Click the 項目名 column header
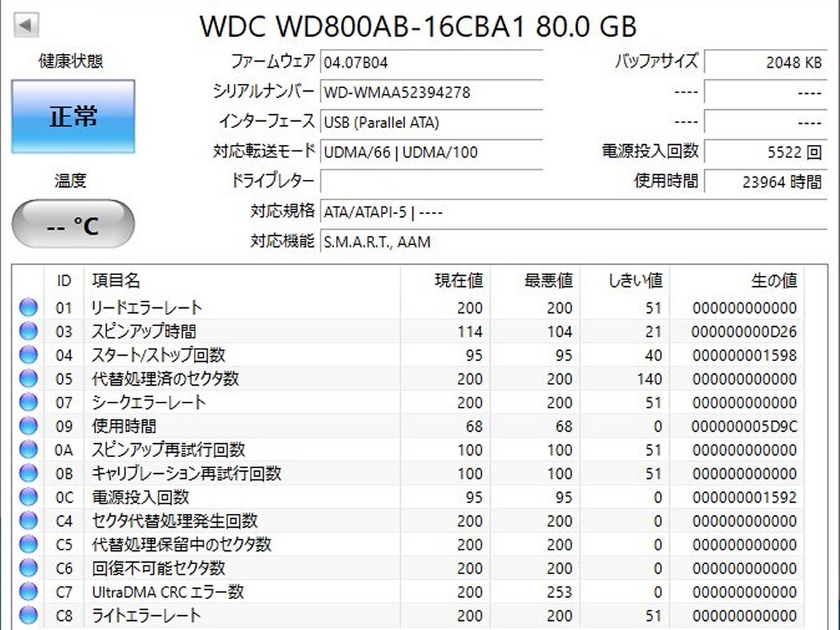 click(241, 281)
